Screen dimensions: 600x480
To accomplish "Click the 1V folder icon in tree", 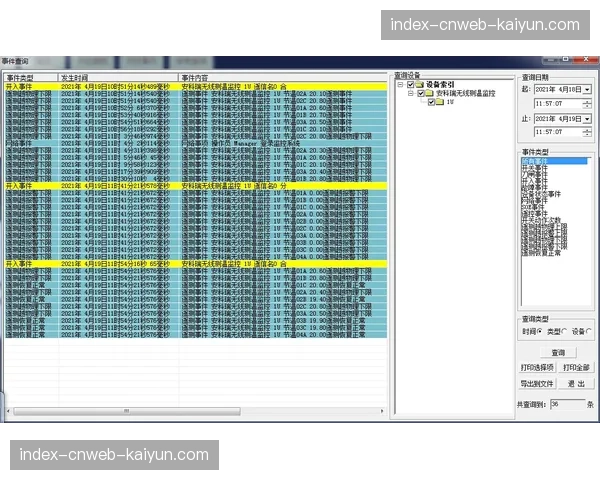I will 439,102.
